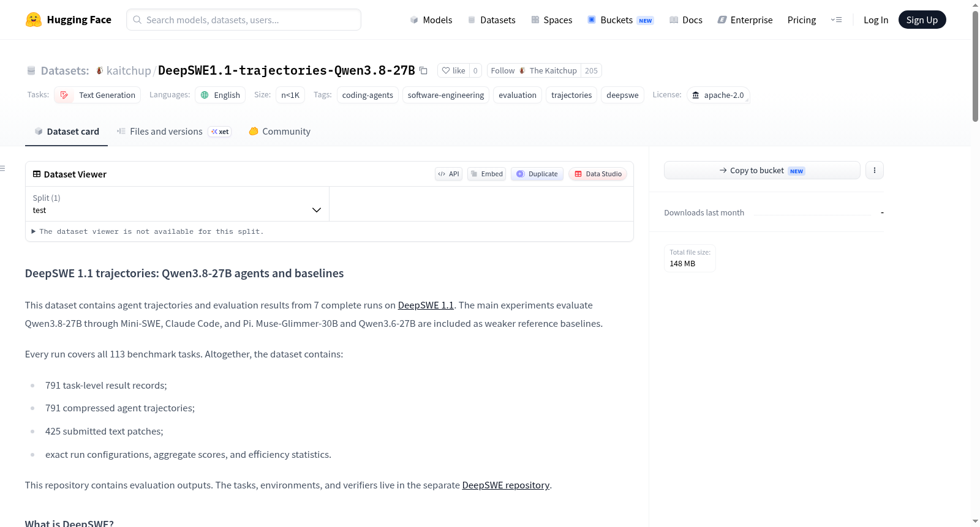Click the Duplicate button
The height and width of the screenshot is (527, 980).
pyautogui.click(x=537, y=174)
